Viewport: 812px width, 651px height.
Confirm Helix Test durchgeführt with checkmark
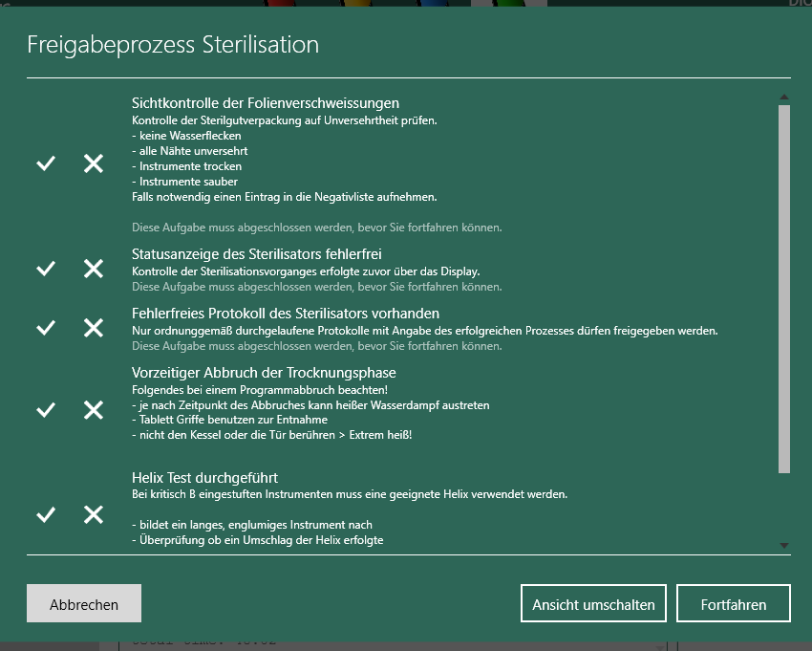coord(46,514)
